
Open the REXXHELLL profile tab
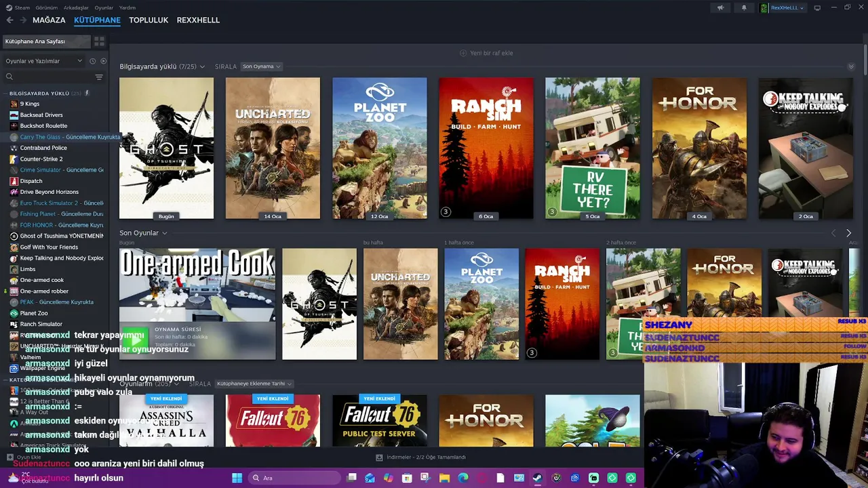tap(198, 20)
